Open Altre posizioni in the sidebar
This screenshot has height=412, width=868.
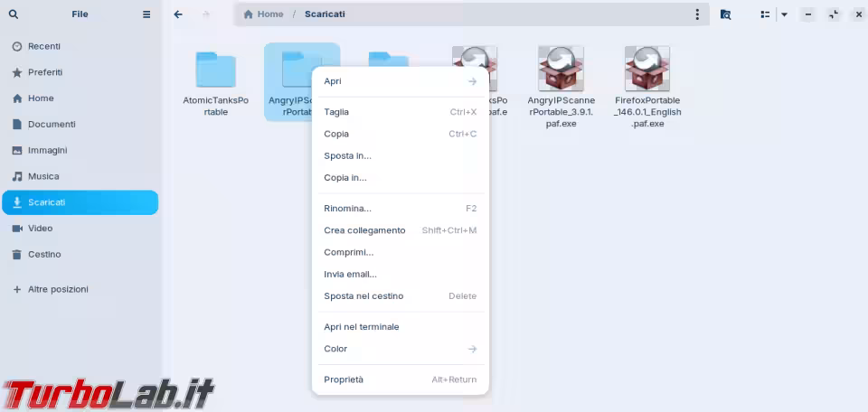coord(58,289)
